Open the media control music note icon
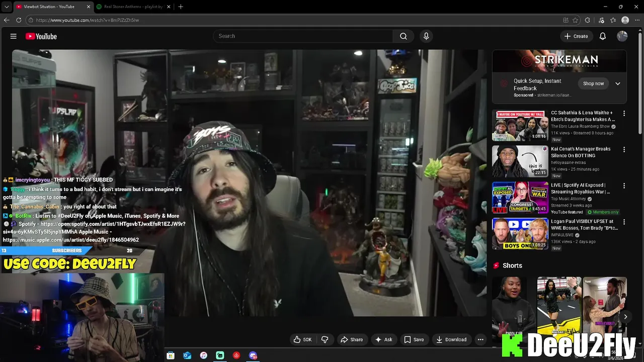 click(601, 20)
